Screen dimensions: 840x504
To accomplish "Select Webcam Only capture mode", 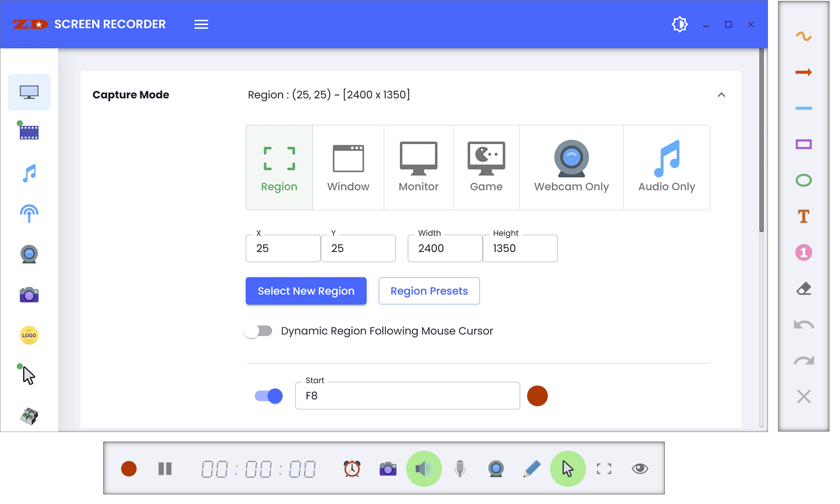I will coord(572,168).
